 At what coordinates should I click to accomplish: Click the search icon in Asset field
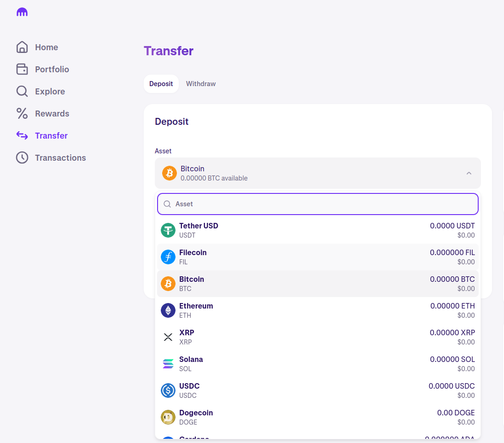167,204
